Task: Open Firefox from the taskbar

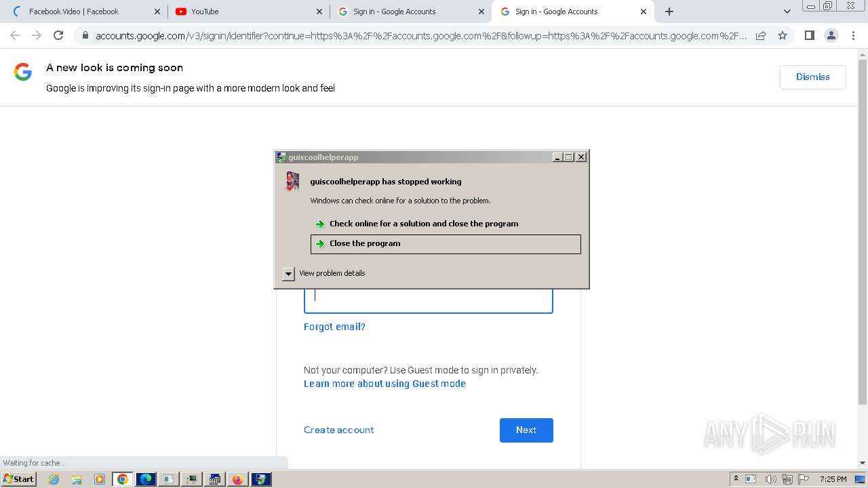Action: pos(237,479)
